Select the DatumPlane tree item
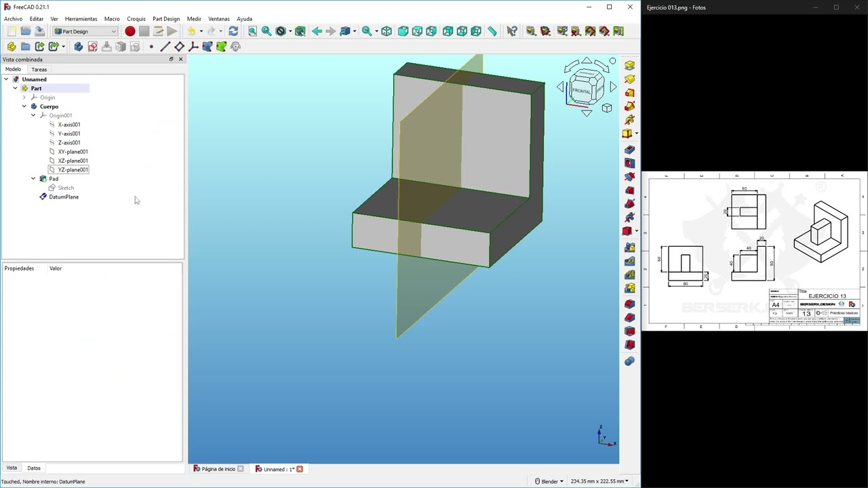This screenshot has height=488, width=868. [x=64, y=197]
